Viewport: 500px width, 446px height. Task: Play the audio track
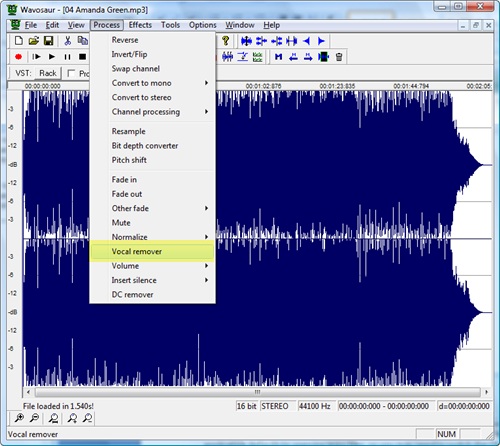coord(52,57)
